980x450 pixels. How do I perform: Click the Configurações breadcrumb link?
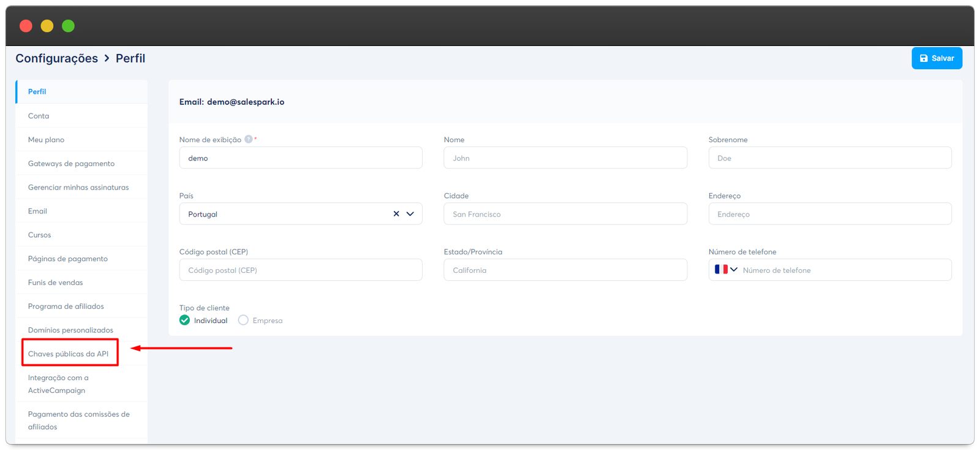pyautogui.click(x=56, y=58)
